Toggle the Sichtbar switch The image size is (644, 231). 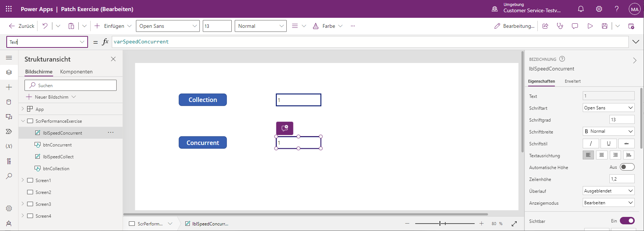627,221
